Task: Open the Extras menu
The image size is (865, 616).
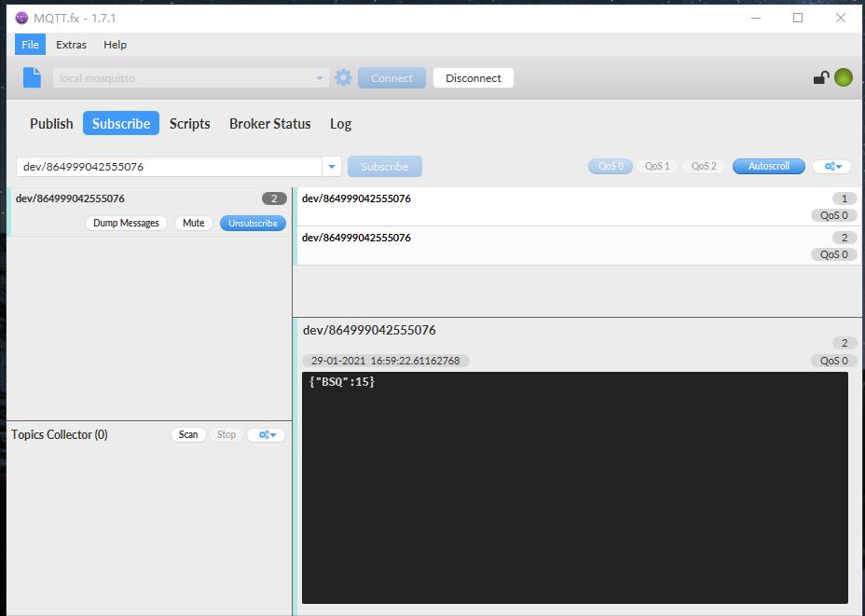Action: pos(71,45)
